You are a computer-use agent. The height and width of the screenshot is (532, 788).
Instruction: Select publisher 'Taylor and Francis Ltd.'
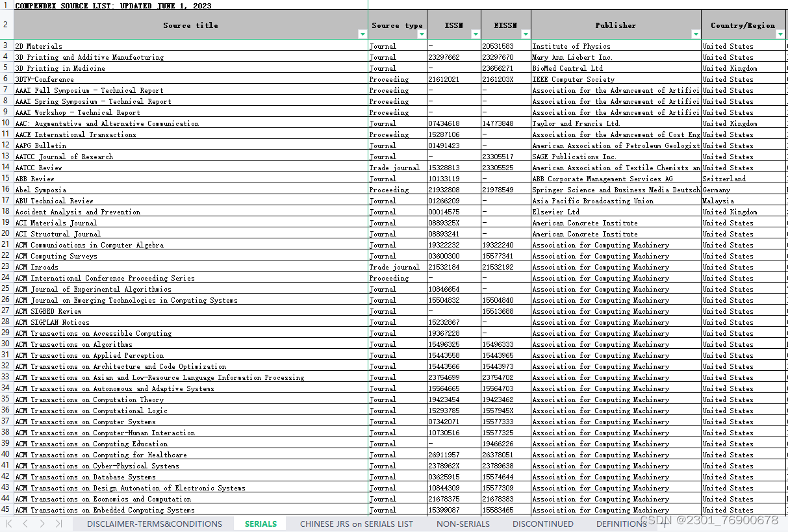coord(616,123)
